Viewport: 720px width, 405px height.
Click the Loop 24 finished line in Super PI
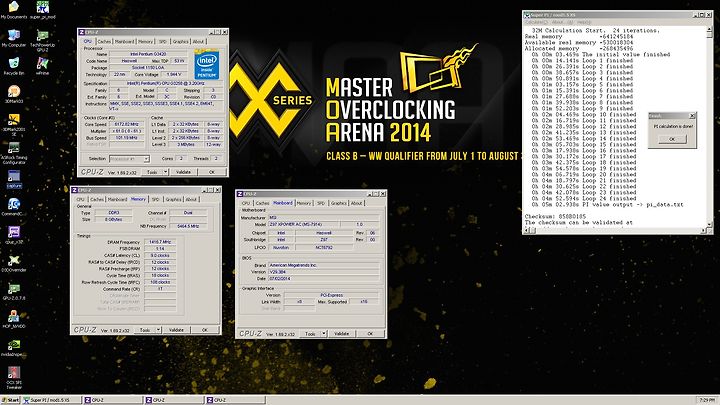click(582, 199)
